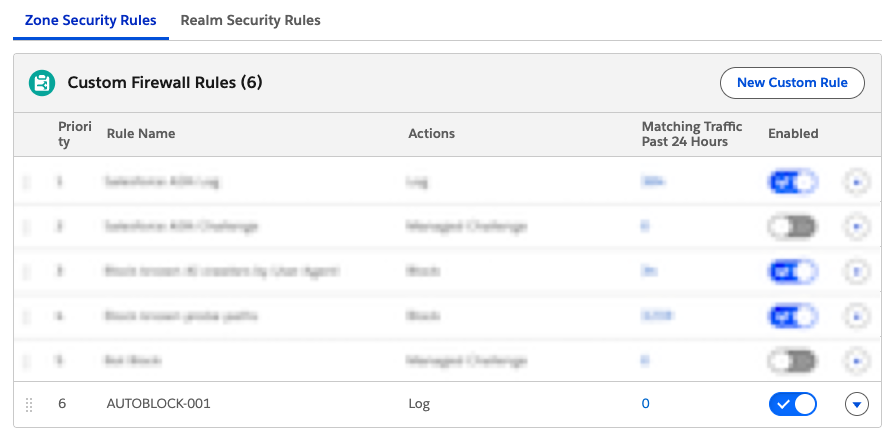Toggle the enabled switch for priority 4 rule

(x=793, y=315)
